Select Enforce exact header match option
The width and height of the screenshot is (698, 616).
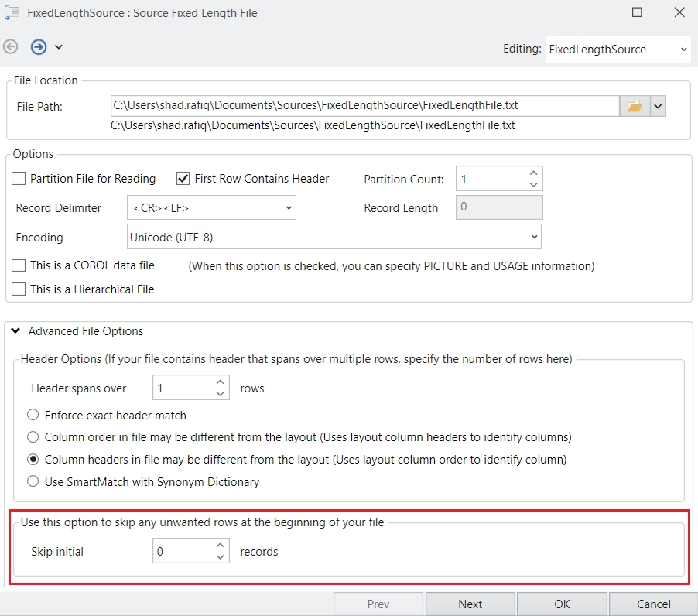33,415
